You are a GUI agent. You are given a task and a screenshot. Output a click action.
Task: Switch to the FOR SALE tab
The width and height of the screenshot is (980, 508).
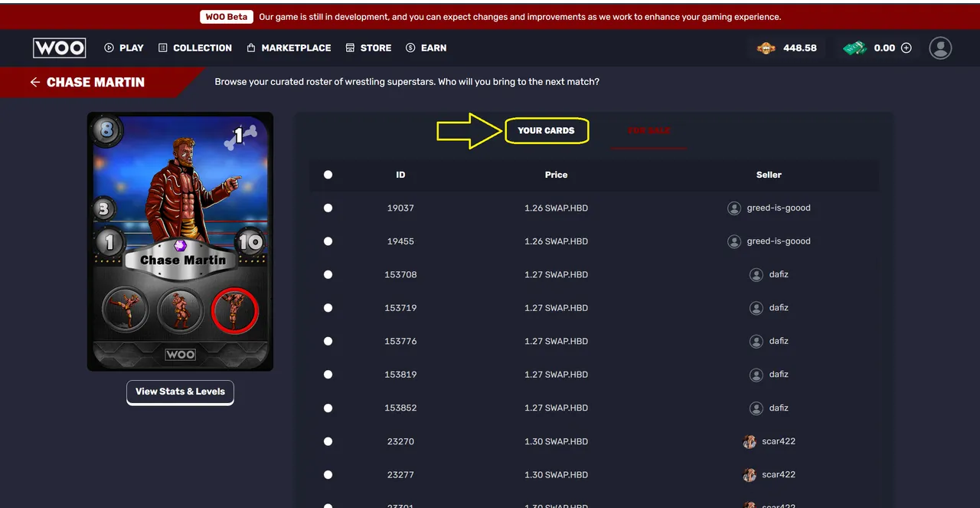tap(648, 130)
